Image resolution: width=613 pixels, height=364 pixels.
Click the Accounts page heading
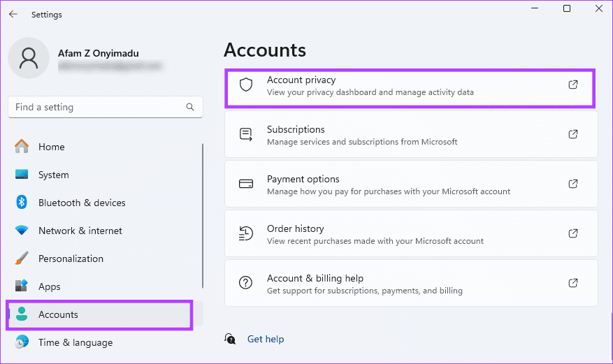click(x=265, y=50)
